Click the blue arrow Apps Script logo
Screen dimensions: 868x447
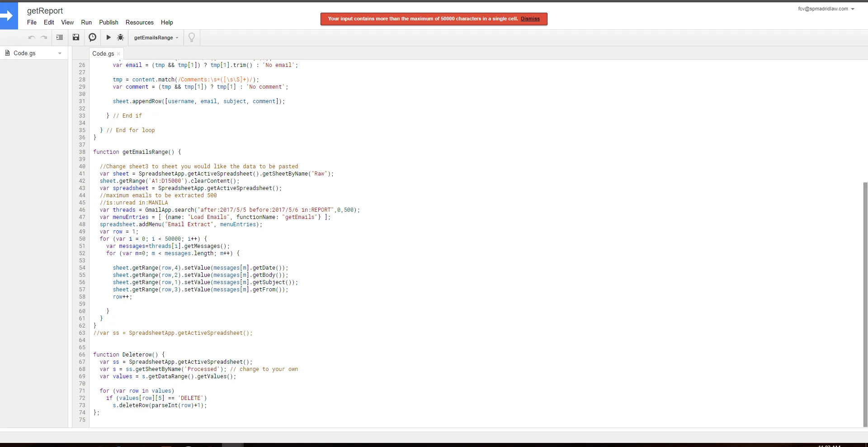9,16
